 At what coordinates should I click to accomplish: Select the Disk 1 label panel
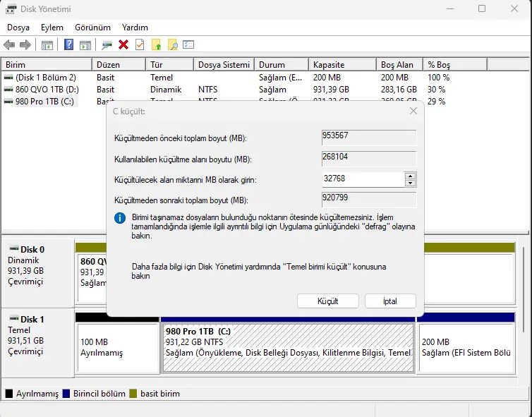point(37,343)
